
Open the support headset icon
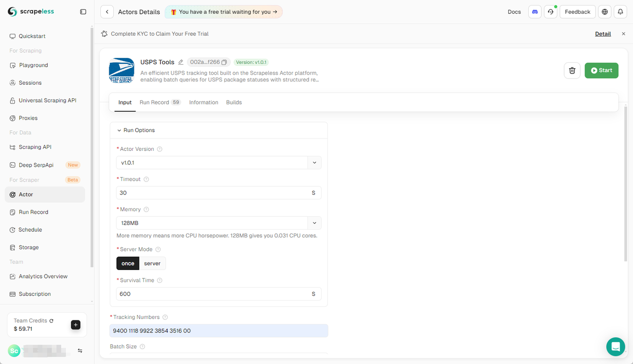point(550,12)
